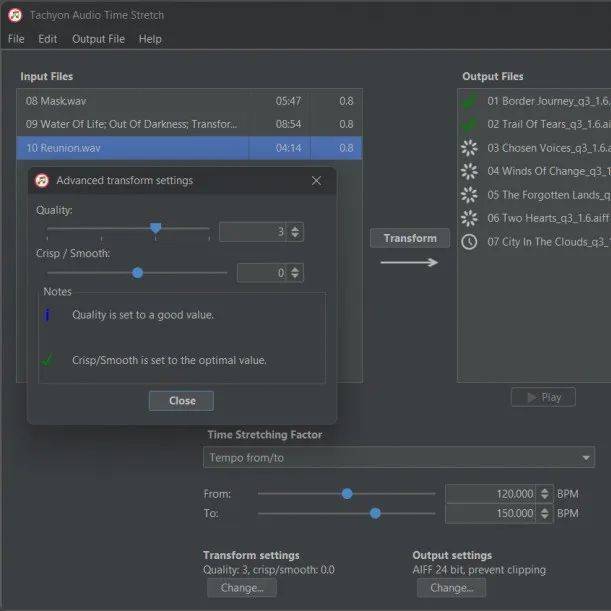The width and height of the screenshot is (611, 611).
Task: Click the green checkmark icon in Notes
Action: (47, 360)
